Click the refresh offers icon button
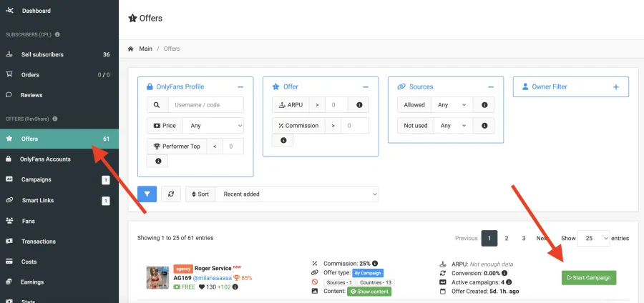Viewport: 644px width, 303px height. (170, 194)
